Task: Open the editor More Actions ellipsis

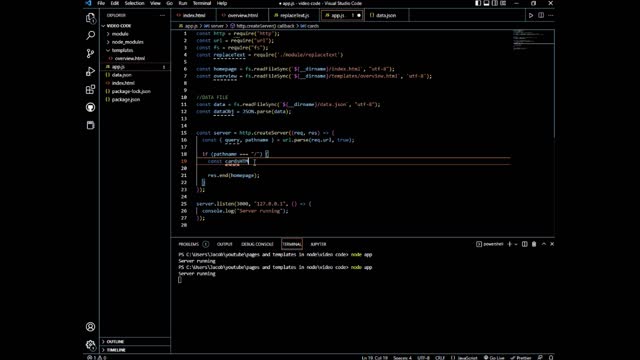Action: coord(551,16)
